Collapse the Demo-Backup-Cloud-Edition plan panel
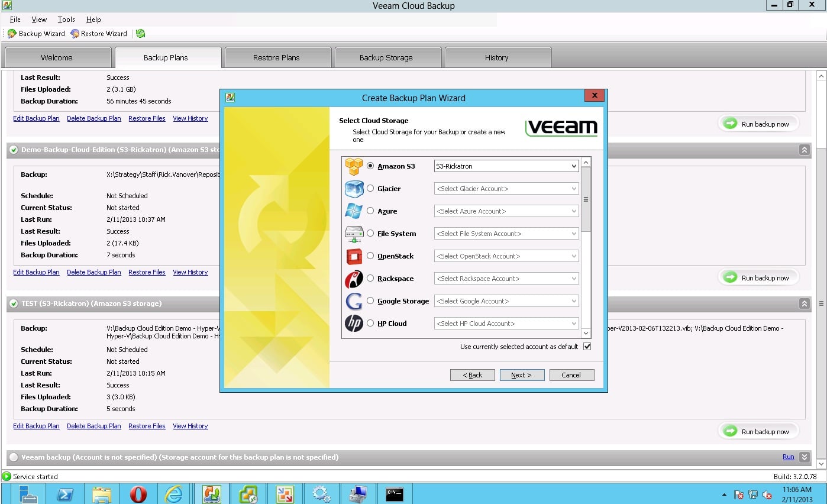The image size is (827, 504). (x=804, y=150)
